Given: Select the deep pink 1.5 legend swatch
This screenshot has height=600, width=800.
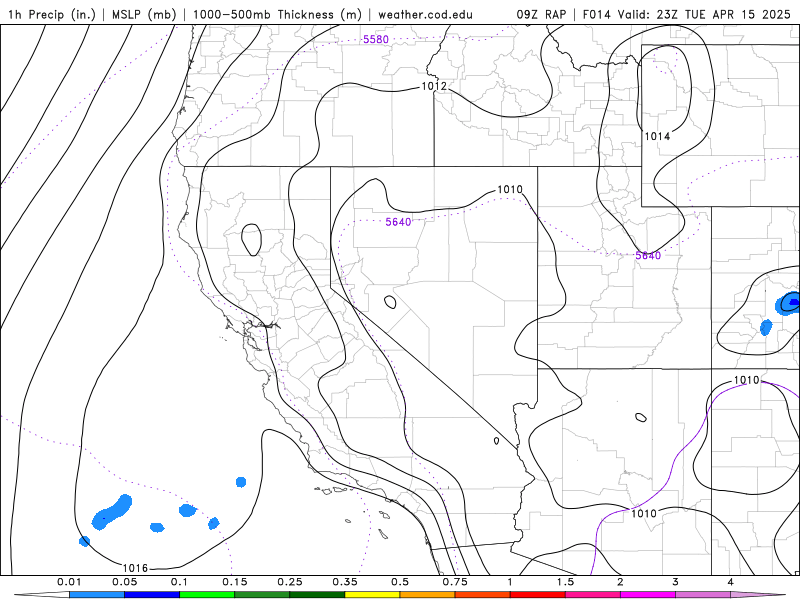Looking at the screenshot, I should [593, 595].
